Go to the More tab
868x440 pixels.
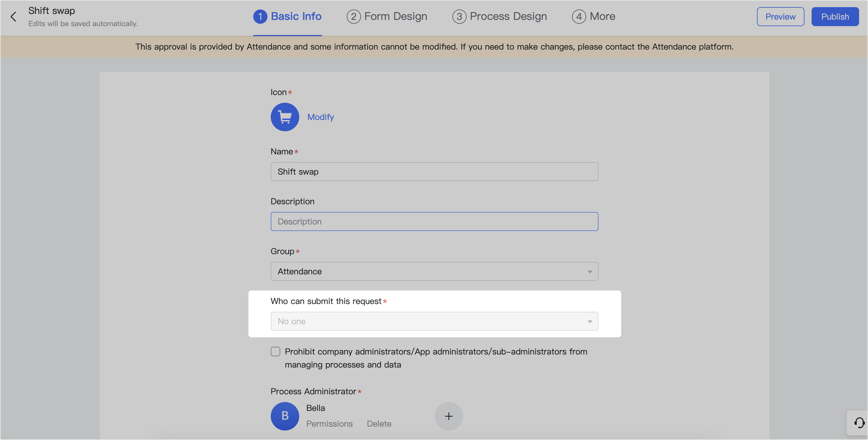coord(602,17)
